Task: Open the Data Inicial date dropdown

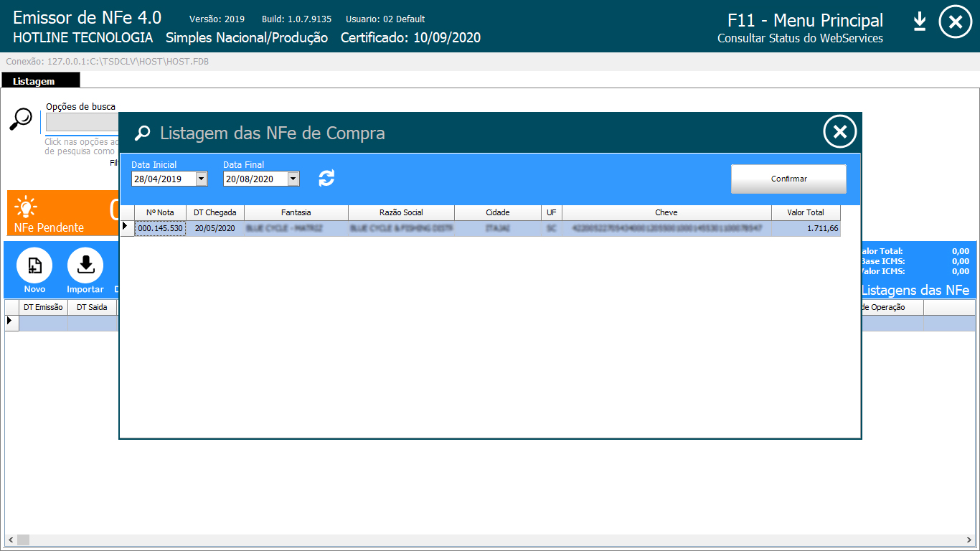Action: click(x=201, y=179)
